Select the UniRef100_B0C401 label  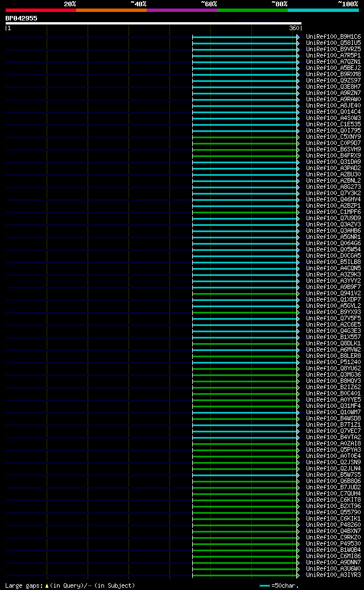333,394
